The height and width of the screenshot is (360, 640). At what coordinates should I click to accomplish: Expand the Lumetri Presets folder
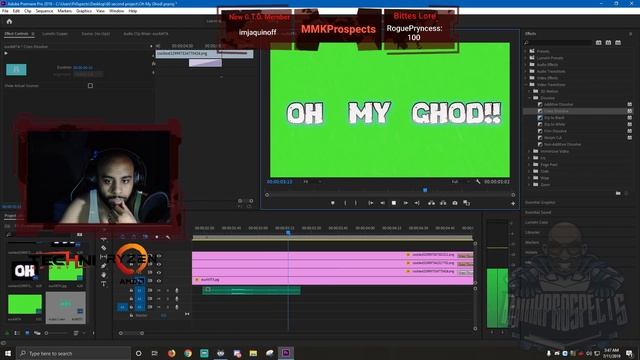point(526,58)
